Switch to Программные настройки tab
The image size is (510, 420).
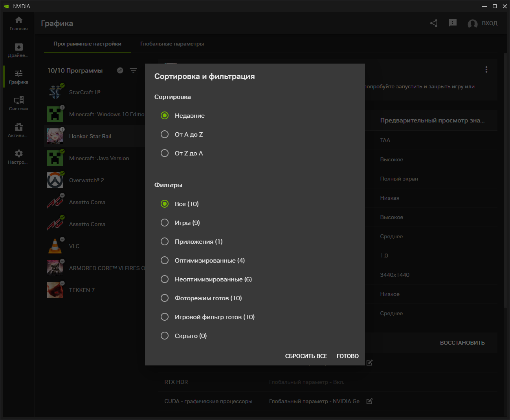pos(87,44)
